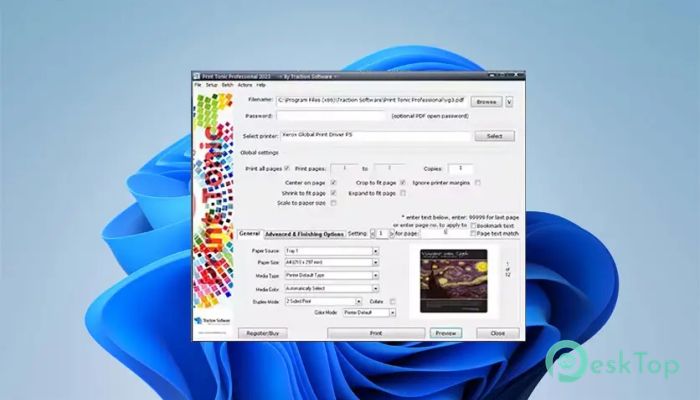The width and height of the screenshot is (700, 400).
Task: Open the Help menu
Action: 261,85
